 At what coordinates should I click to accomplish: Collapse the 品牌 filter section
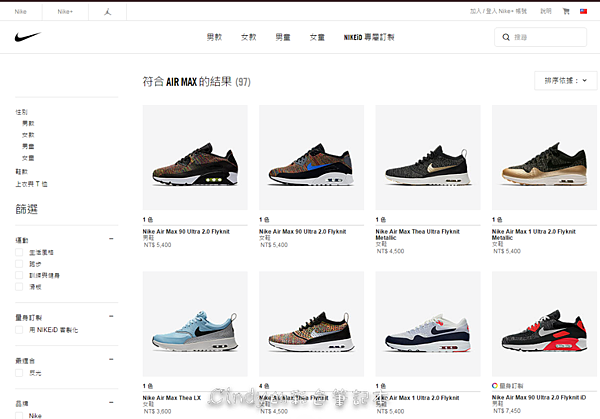click(111, 402)
